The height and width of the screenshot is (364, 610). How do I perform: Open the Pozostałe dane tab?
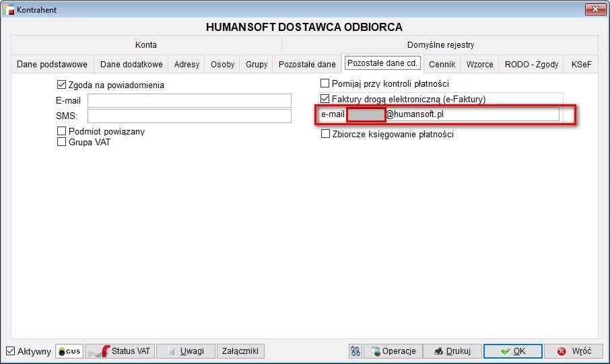[307, 64]
